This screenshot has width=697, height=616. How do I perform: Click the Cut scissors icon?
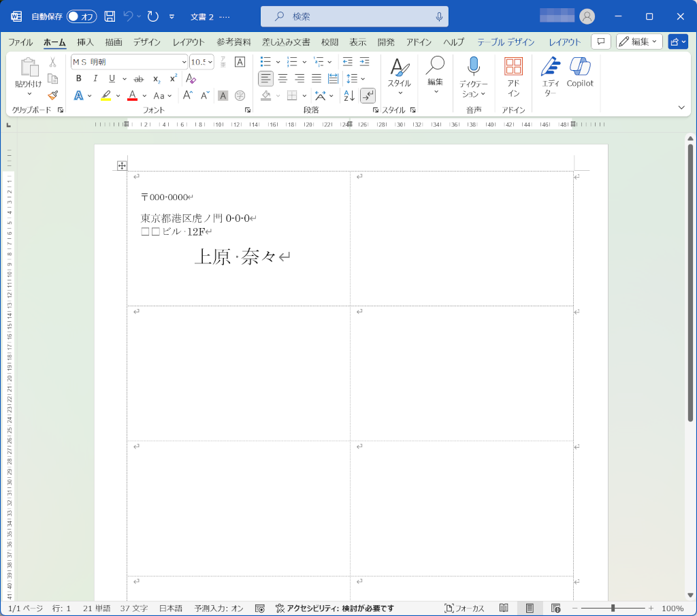[x=53, y=62]
